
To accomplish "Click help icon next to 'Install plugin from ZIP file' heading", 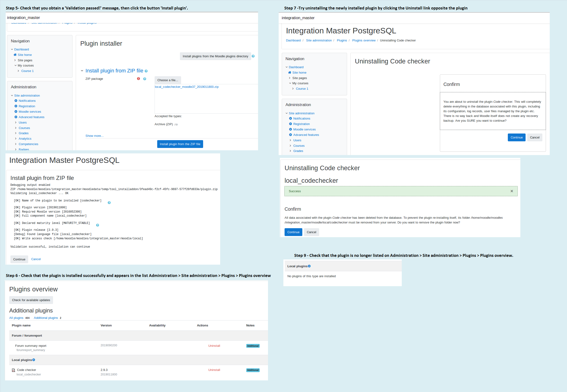I will click(146, 71).
